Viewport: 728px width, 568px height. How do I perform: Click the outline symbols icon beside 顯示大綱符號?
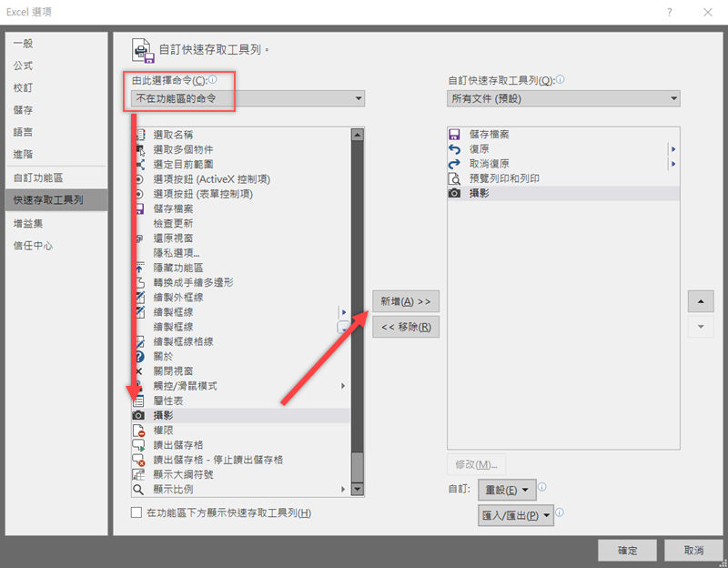point(138,474)
